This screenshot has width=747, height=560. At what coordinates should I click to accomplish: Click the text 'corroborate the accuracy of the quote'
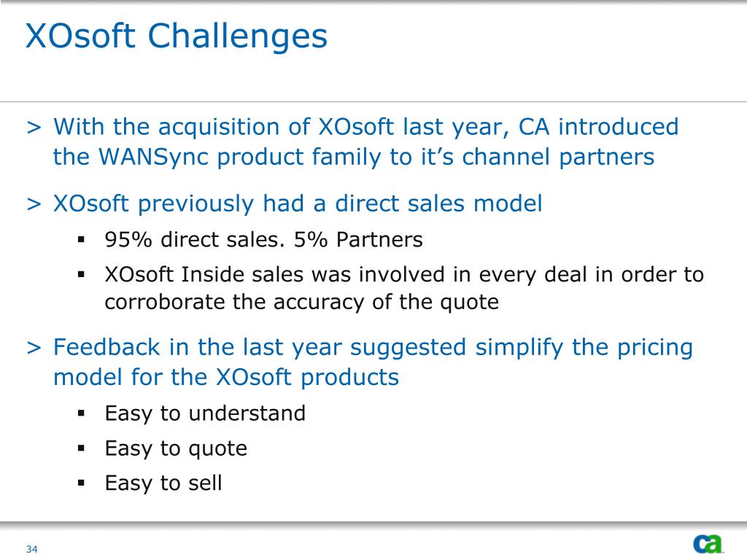[x=301, y=303]
